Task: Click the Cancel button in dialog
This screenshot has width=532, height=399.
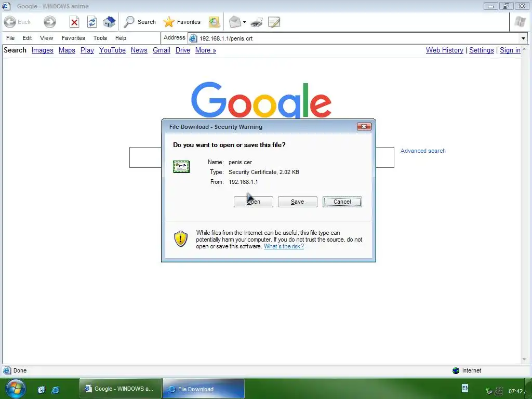Action: pos(342,202)
